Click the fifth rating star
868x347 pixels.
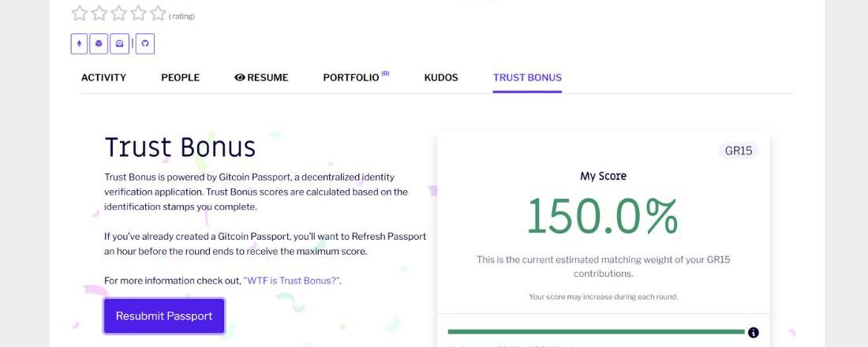(158, 13)
